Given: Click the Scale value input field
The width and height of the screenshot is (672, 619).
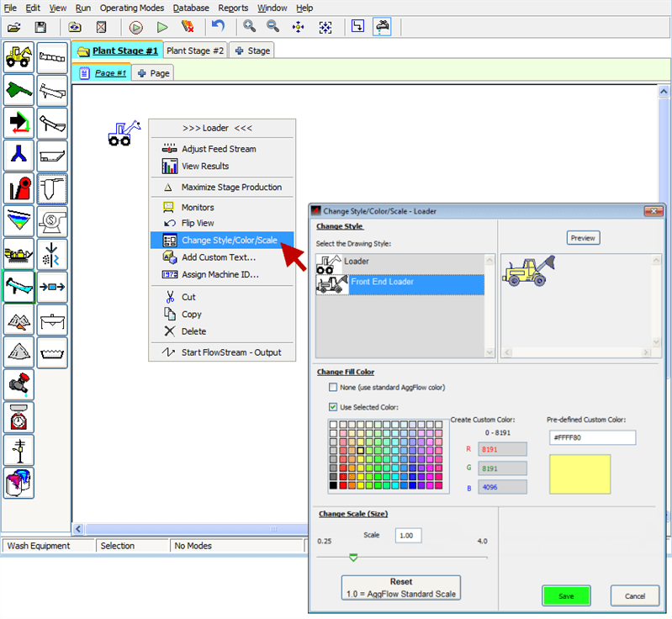Looking at the screenshot, I should coord(408,536).
